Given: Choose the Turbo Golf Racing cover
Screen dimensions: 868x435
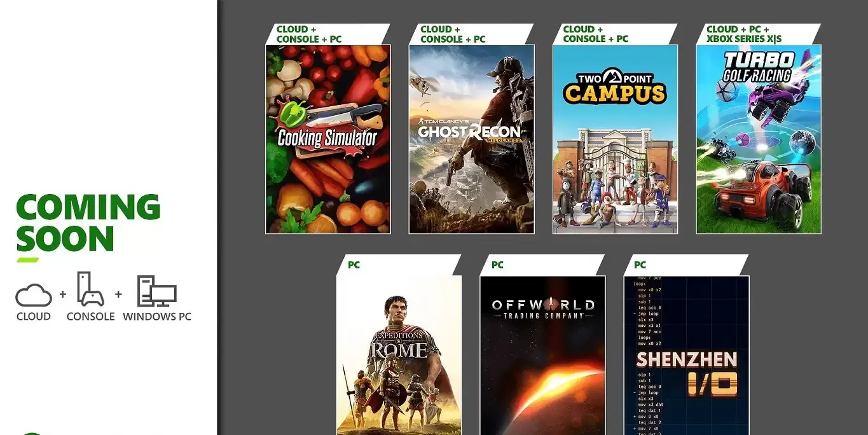Looking at the screenshot, I should [x=759, y=139].
